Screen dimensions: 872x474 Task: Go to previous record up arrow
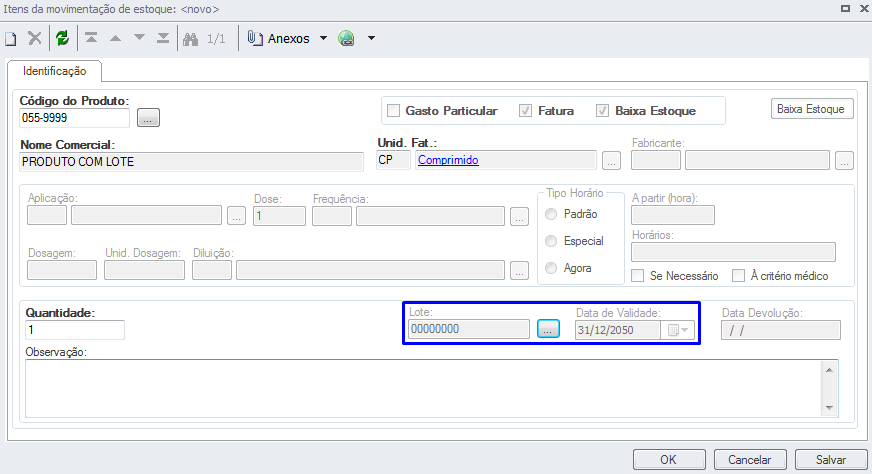coord(115,38)
